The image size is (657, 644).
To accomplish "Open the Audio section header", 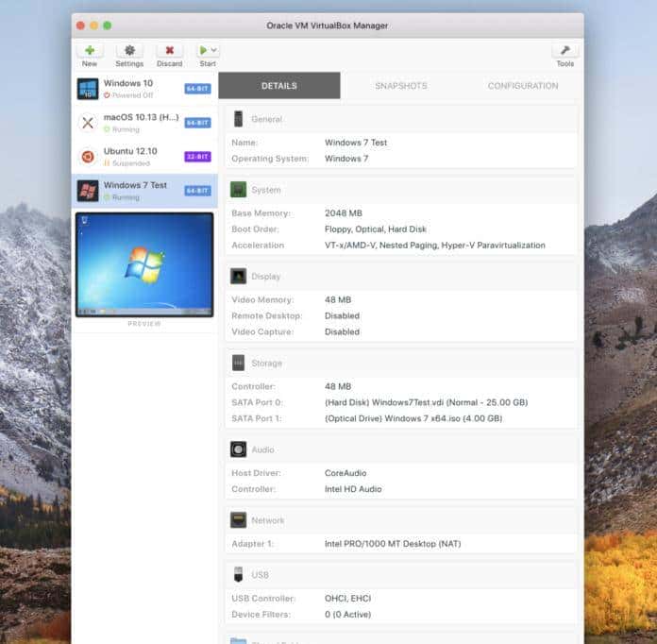I will [x=401, y=449].
